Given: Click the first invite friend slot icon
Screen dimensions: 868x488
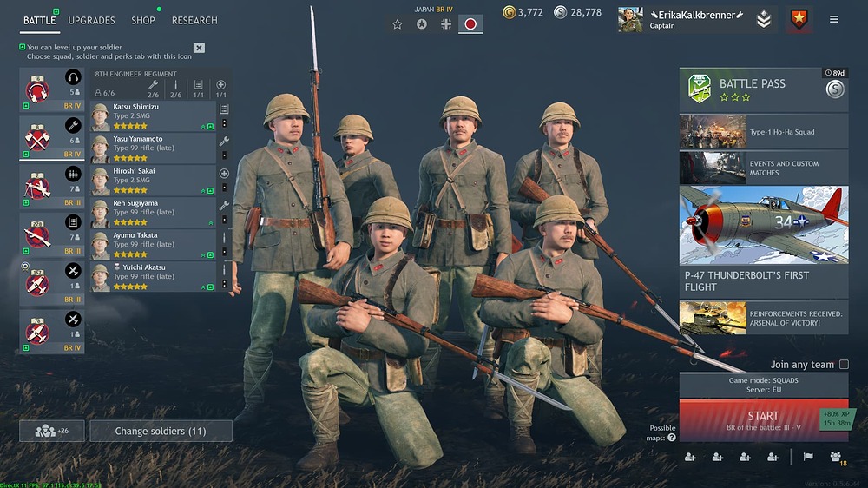Looking at the screenshot, I should pyautogui.click(x=690, y=457).
